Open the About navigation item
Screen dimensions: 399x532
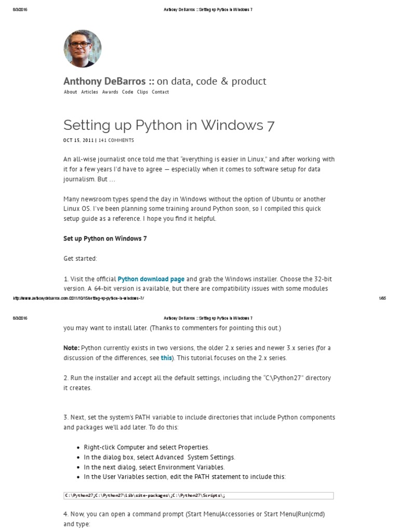tap(70, 92)
